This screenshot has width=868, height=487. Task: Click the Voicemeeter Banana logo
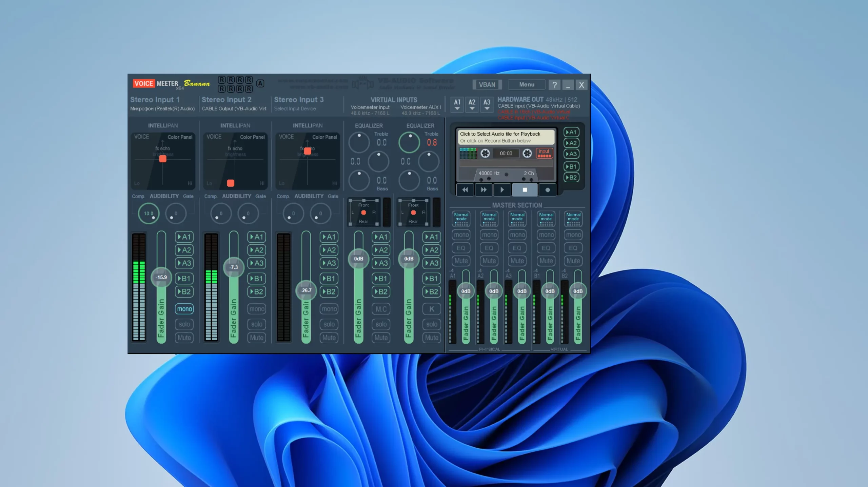171,83
